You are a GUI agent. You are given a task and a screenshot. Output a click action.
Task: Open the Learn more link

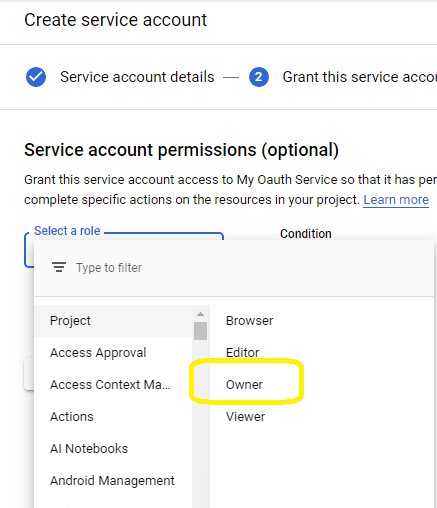pyautogui.click(x=396, y=200)
